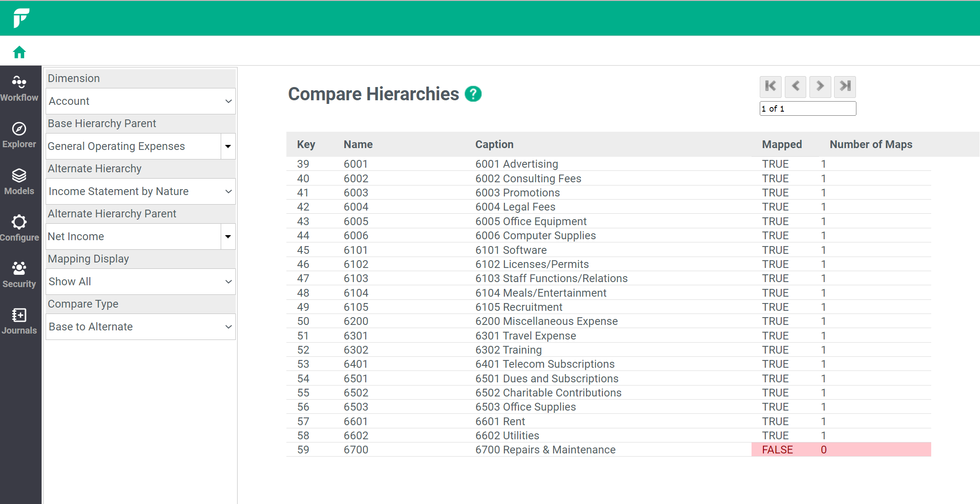Open the Explorer sidebar section
The width and height of the screenshot is (980, 504).
(x=19, y=135)
